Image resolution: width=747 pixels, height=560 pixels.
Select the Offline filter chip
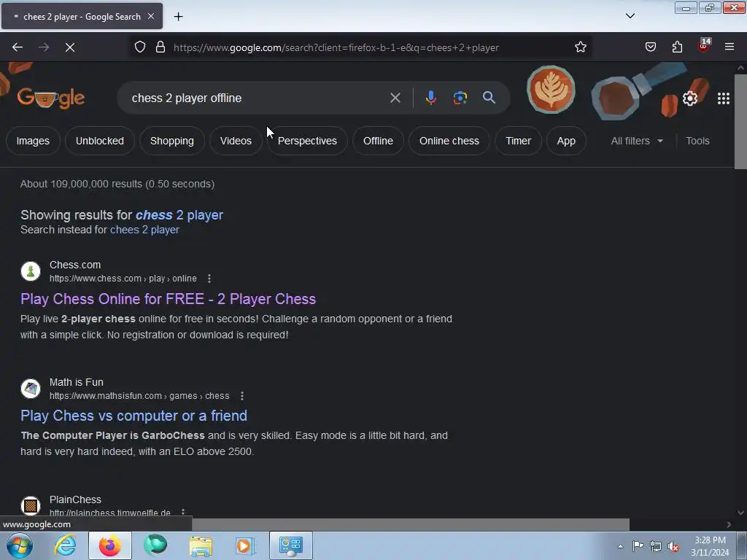tap(379, 141)
